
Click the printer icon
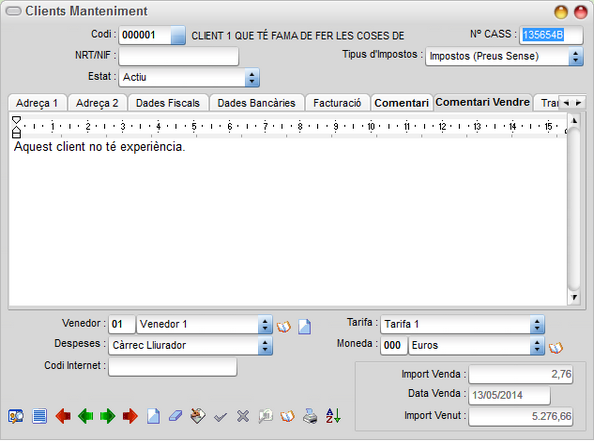pyautogui.click(x=310, y=416)
